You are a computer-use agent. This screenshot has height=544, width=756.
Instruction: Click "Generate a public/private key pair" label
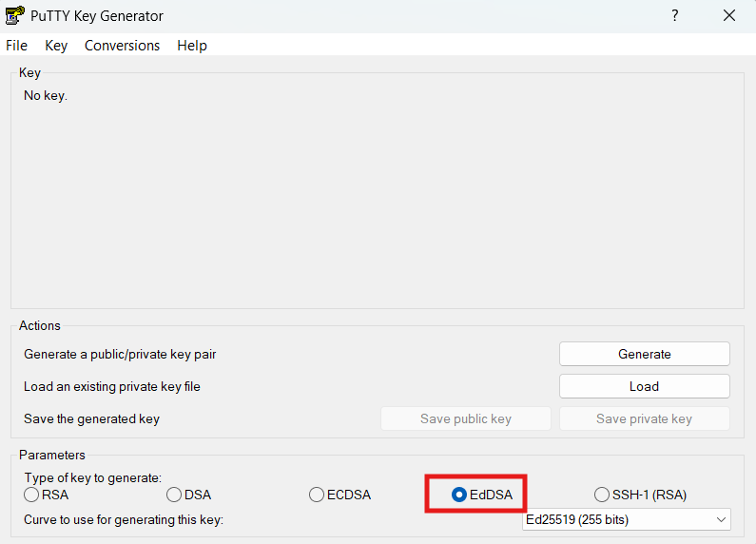pos(120,354)
